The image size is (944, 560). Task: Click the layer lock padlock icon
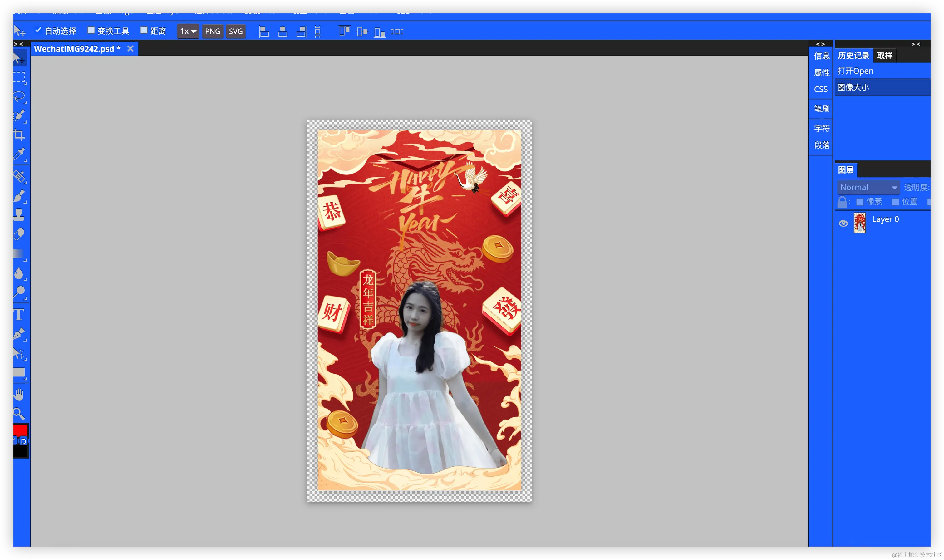842,202
